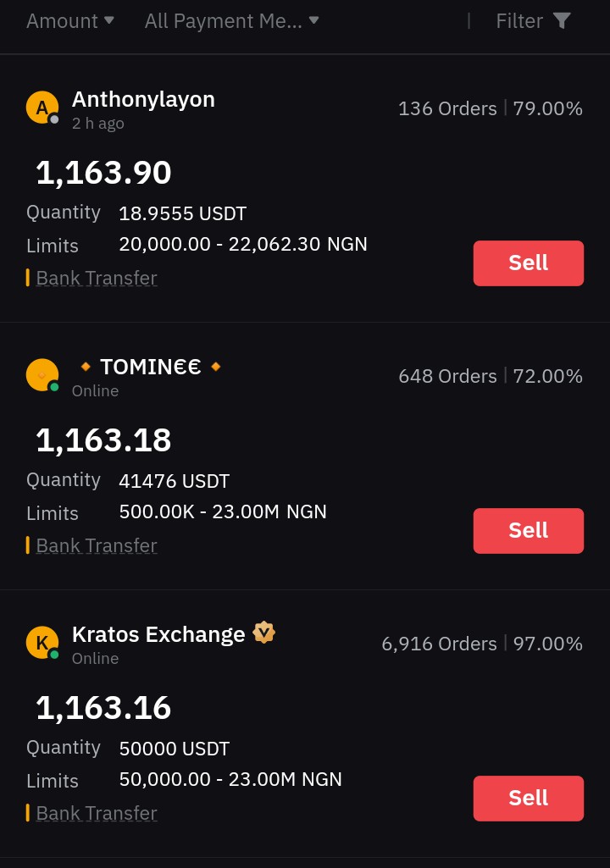Open the TOMINEE merchant name
Viewport: 610px width, 868px height.
[150, 367]
